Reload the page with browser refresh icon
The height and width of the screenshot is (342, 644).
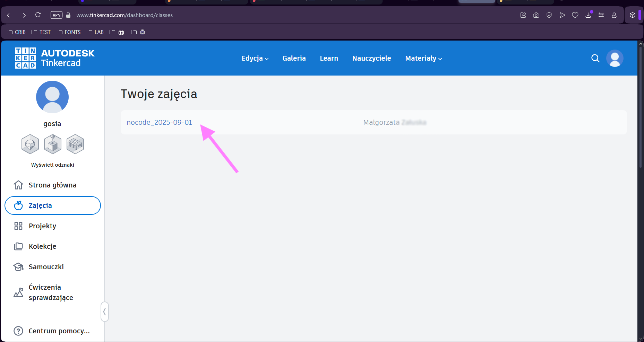(38, 15)
